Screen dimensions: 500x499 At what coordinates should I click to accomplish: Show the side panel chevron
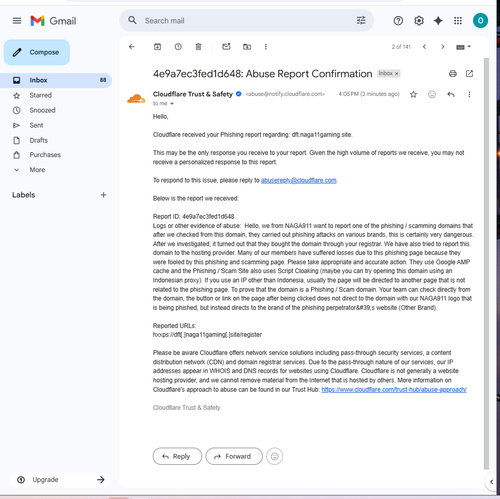click(491, 482)
